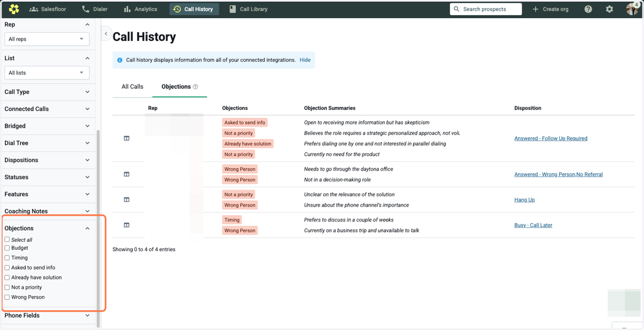Screen dimensions: 644x330
Task: Hide the call history info banner
Action: [305, 60]
